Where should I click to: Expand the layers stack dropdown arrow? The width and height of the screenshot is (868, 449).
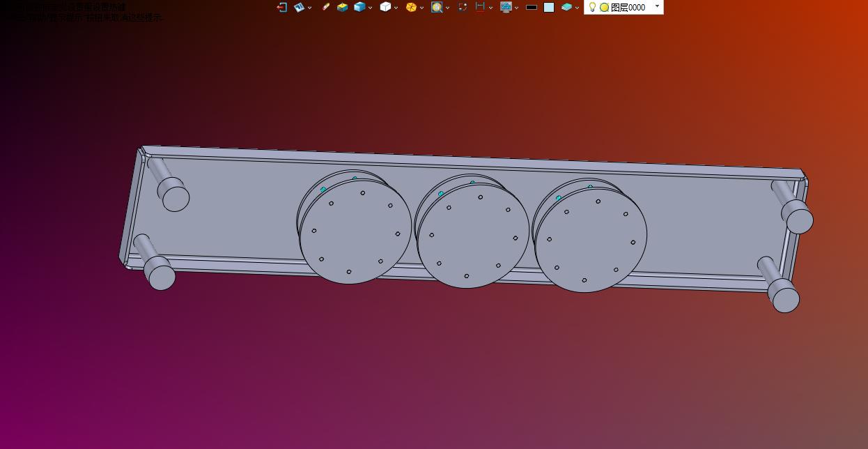pyautogui.click(x=577, y=8)
